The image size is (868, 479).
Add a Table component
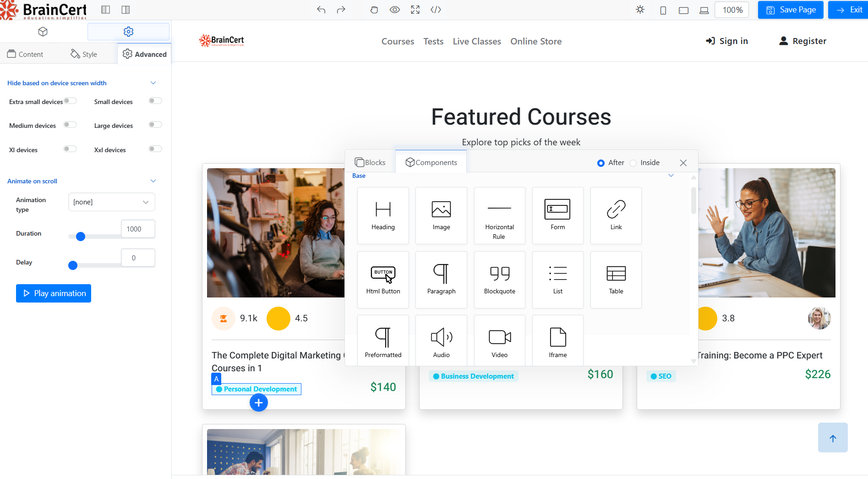[616, 280]
